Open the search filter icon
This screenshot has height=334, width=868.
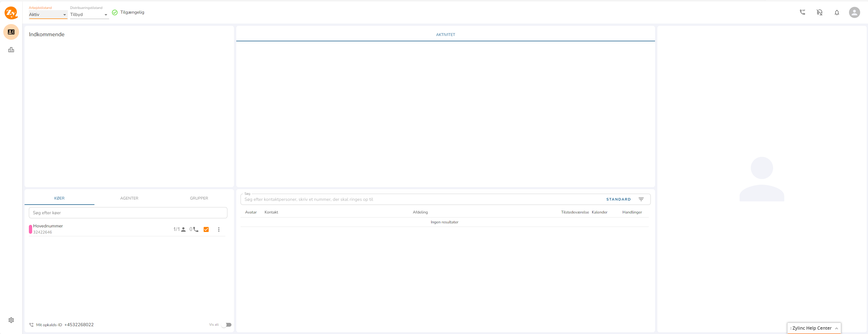click(641, 199)
